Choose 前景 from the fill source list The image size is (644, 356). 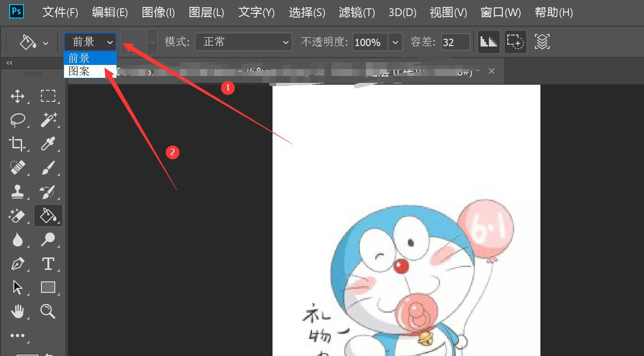tap(90, 58)
